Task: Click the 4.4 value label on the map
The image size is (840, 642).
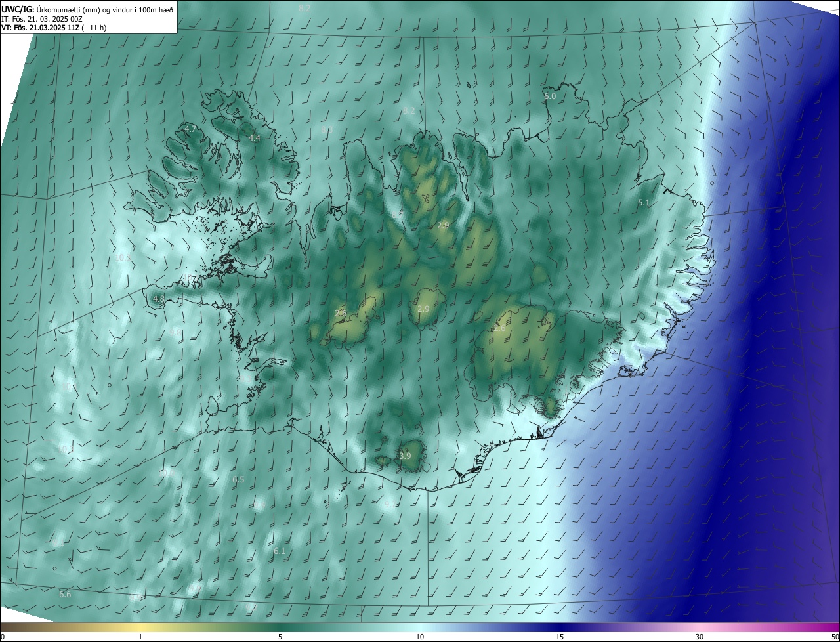Action: (255, 139)
